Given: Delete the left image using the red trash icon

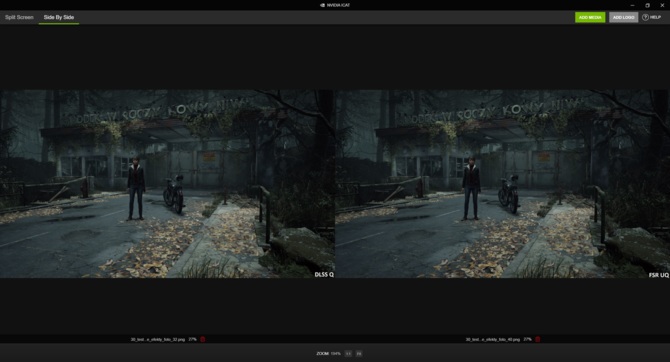Looking at the screenshot, I should click(203, 339).
